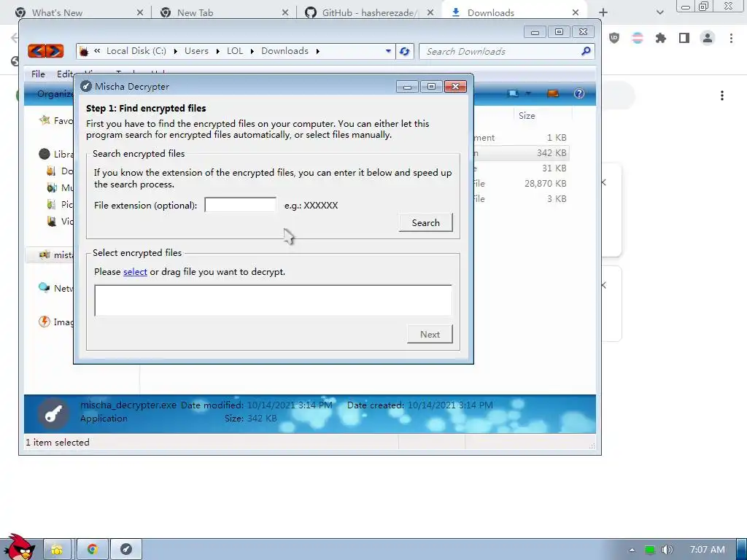This screenshot has height=560, width=747.
Task: Open the change view icon in Explorer
Action: point(513,93)
